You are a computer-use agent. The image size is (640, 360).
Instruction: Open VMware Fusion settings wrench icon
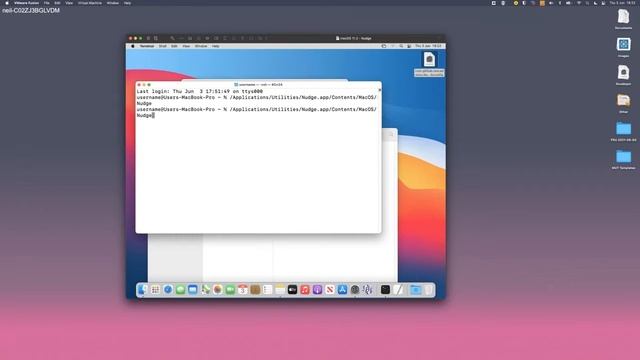tap(172, 38)
